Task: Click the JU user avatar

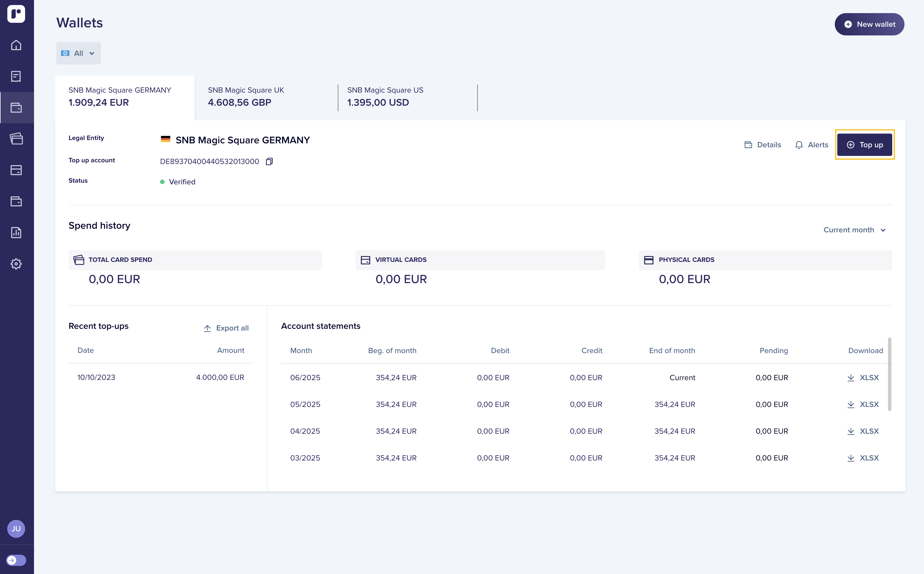Action: 16,529
